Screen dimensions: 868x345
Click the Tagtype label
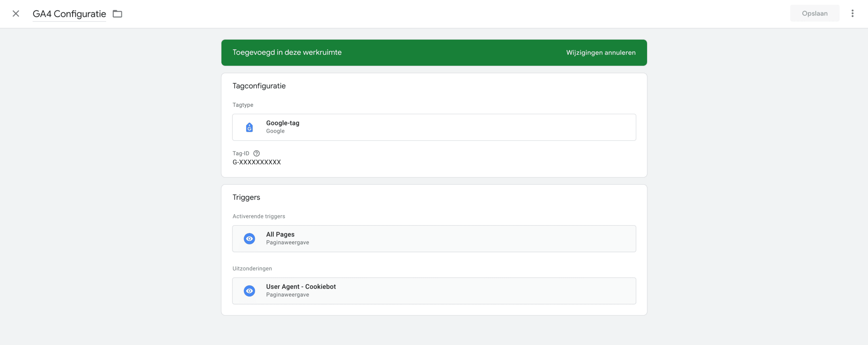[243, 105]
